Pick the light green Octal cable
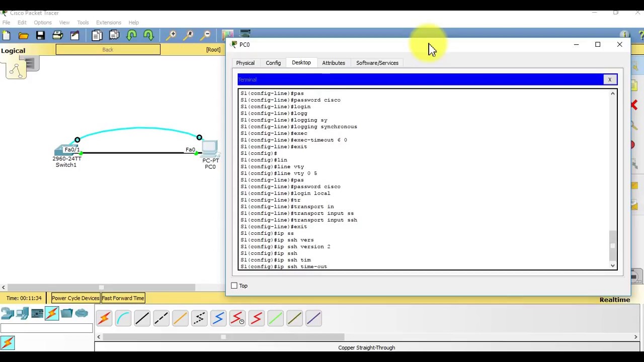 tap(276, 318)
